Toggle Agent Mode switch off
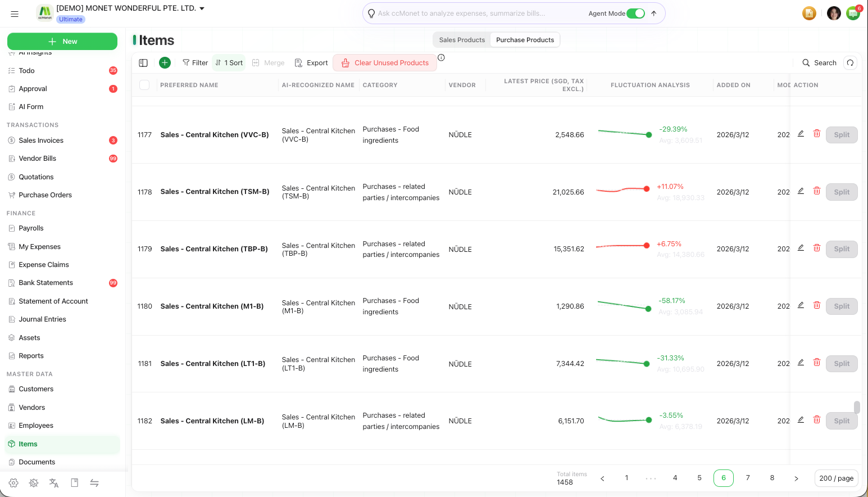868x497 pixels. [635, 13]
